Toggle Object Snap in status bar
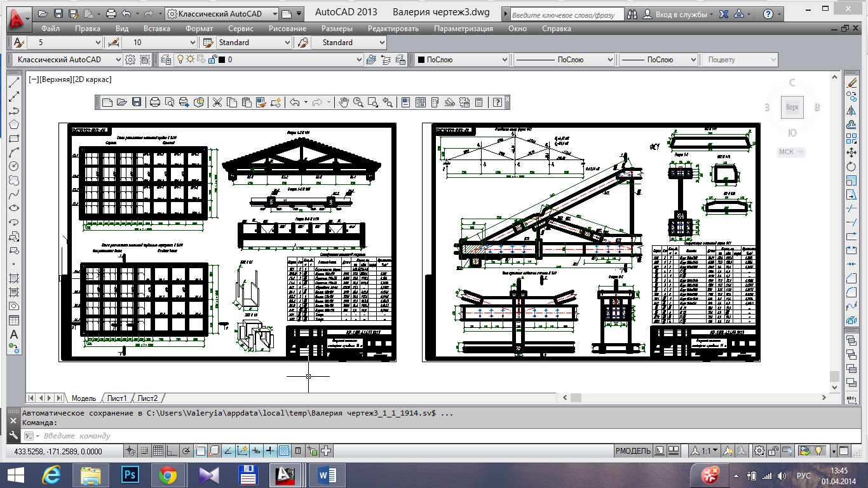 [x=200, y=451]
